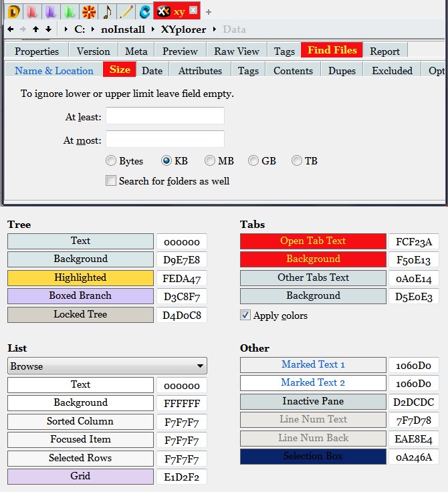Viewport: 448px width, 492px height.
Task: Expand breadcrumb arrow before Data
Action: click(x=215, y=29)
